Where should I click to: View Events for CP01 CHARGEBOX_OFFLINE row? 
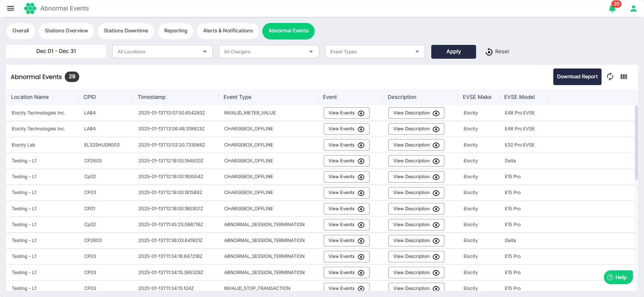346,209
